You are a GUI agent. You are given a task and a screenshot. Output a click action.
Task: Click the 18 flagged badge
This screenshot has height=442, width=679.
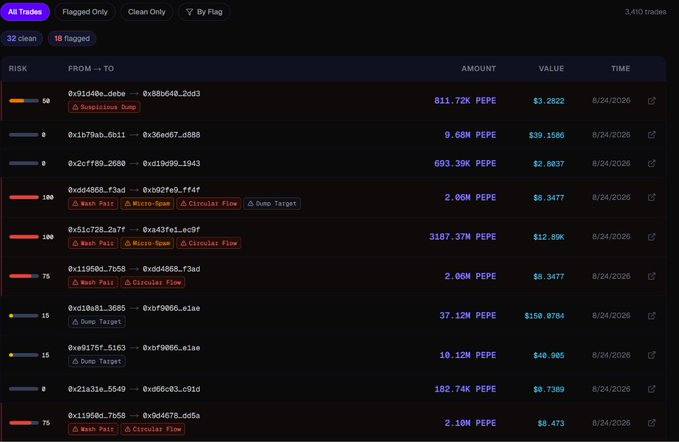tap(72, 39)
